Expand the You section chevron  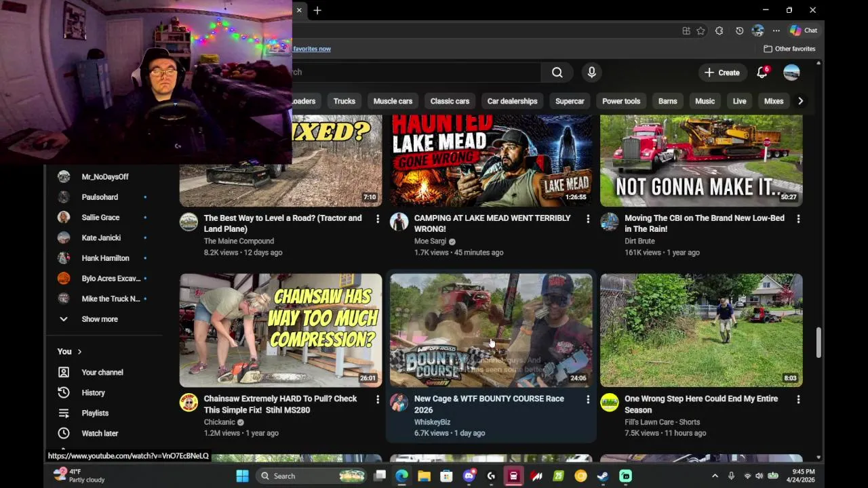79,352
